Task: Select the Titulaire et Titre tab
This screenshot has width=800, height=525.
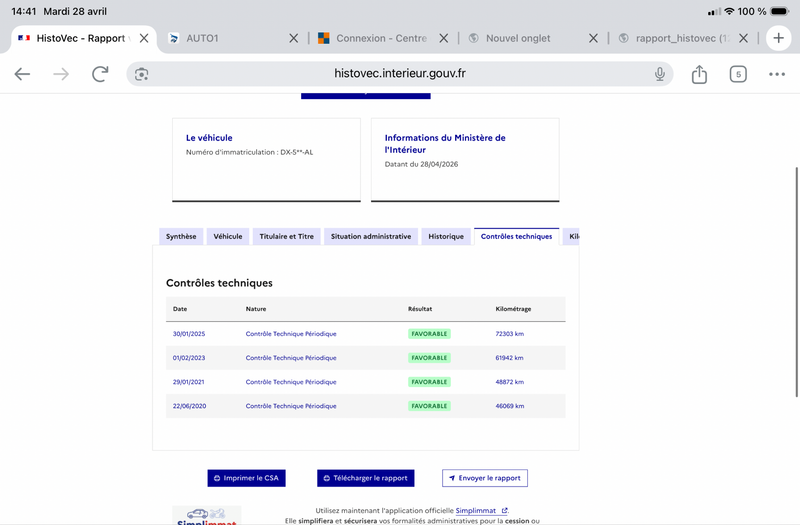Action: coord(286,237)
